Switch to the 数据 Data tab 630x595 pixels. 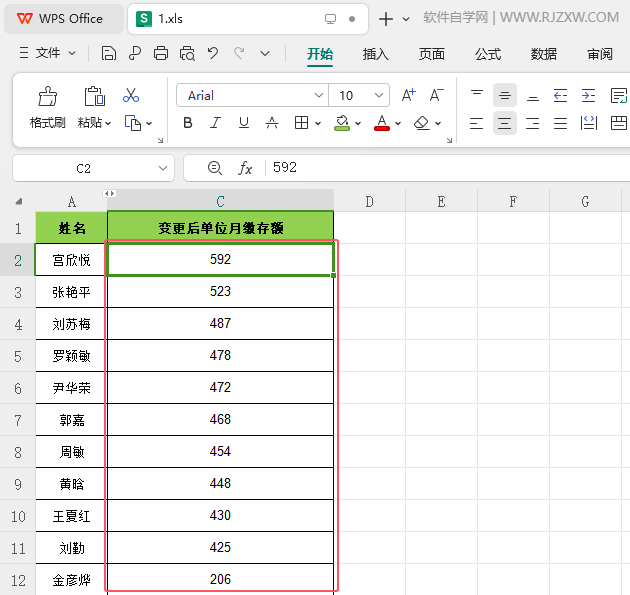544,54
